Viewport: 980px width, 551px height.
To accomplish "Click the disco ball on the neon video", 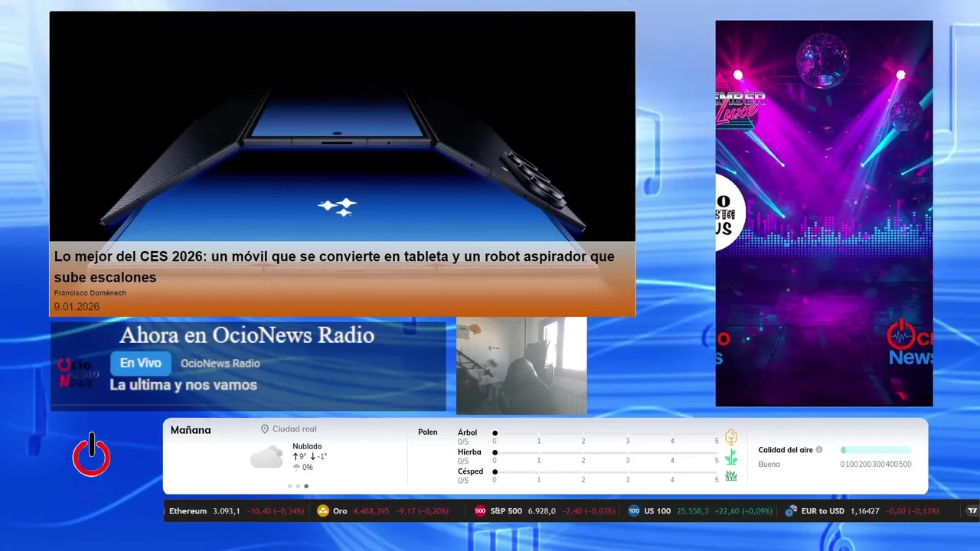I will tap(822, 60).
